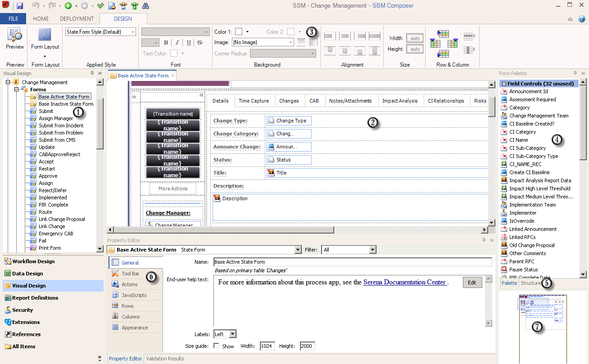Click the green Back navigation arrow icon
The height and width of the screenshot is (364, 589).
(68, 6)
